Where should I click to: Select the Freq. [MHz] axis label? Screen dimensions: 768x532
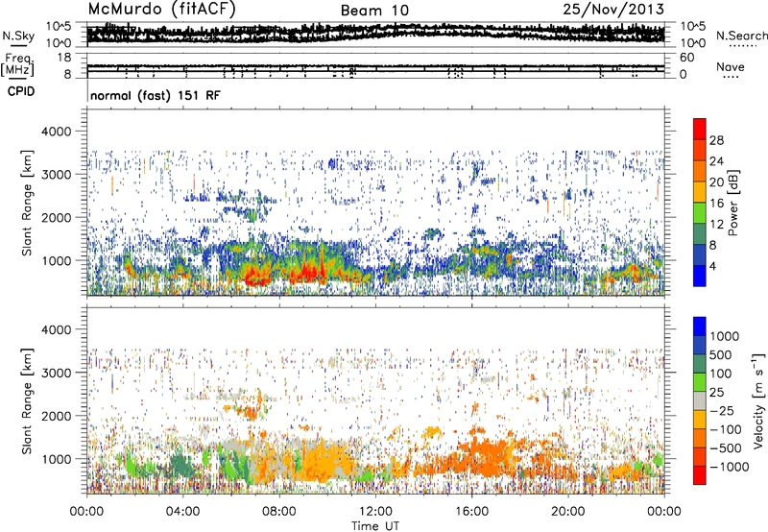[x=17, y=65]
